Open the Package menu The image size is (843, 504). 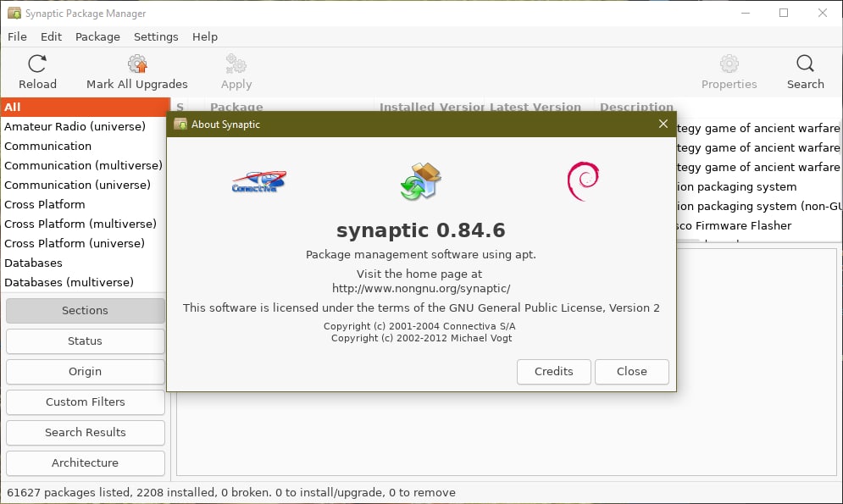coord(97,36)
